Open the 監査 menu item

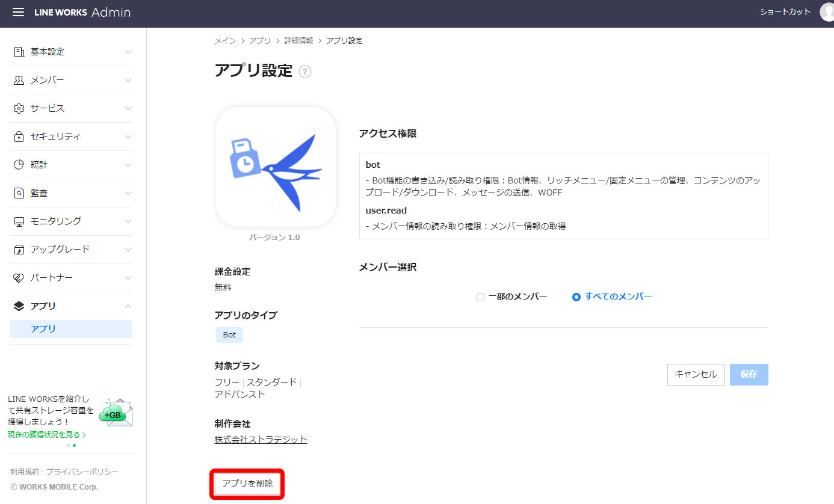click(x=71, y=193)
